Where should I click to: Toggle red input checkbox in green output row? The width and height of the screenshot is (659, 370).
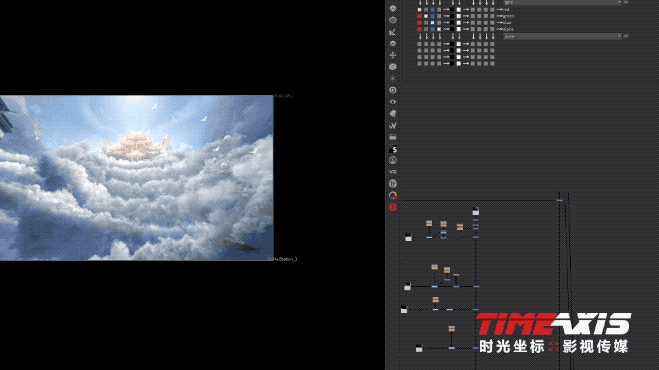[419, 16]
